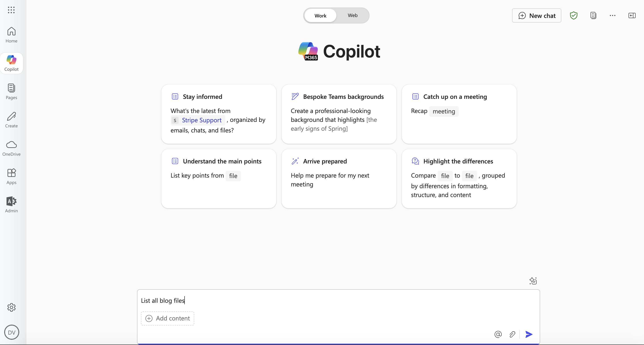Open the app launcher waffle grid

point(11,10)
